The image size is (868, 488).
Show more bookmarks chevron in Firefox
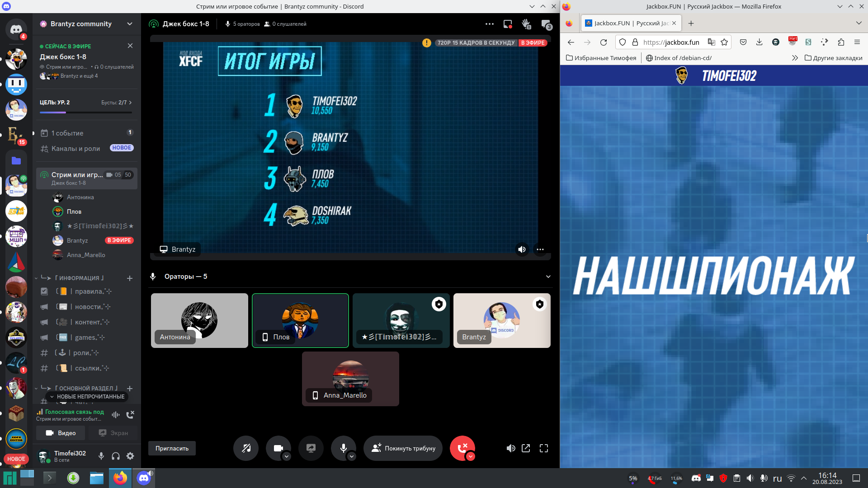pyautogui.click(x=795, y=58)
